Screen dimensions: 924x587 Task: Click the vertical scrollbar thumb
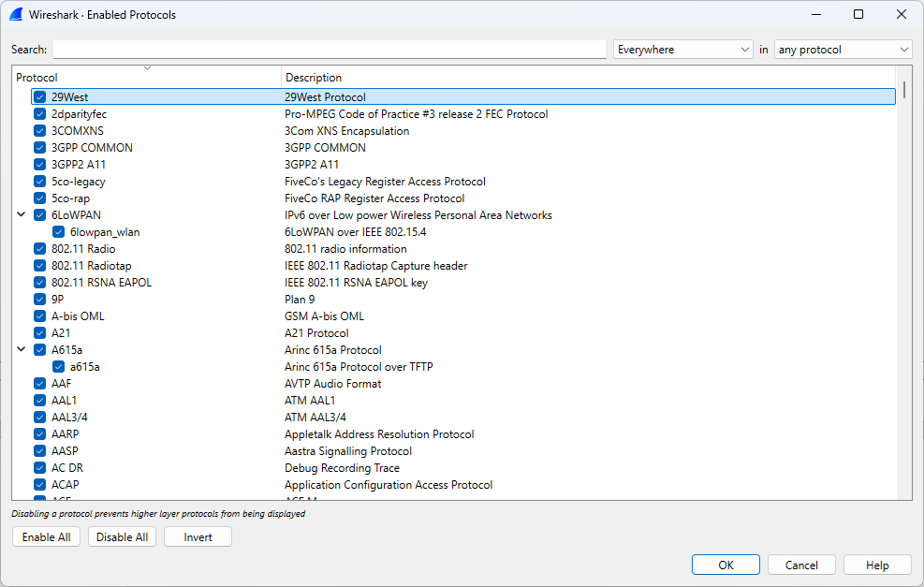point(904,90)
